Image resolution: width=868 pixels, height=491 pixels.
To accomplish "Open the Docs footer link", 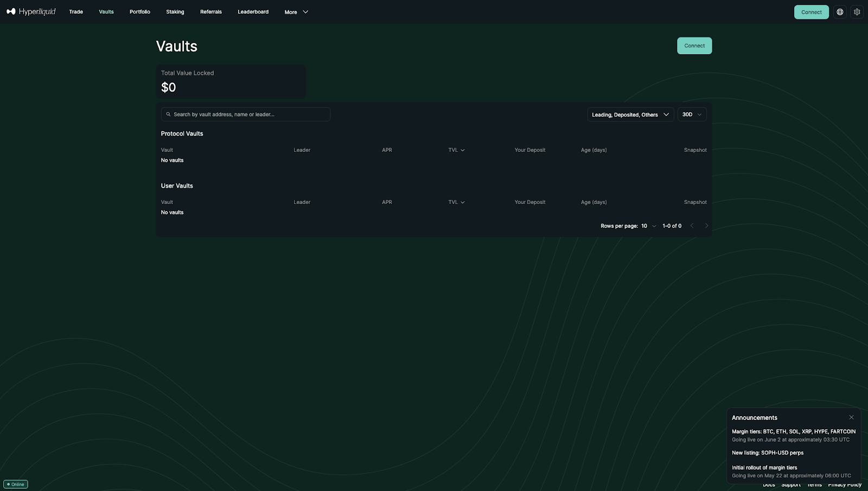I will coord(768,484).
